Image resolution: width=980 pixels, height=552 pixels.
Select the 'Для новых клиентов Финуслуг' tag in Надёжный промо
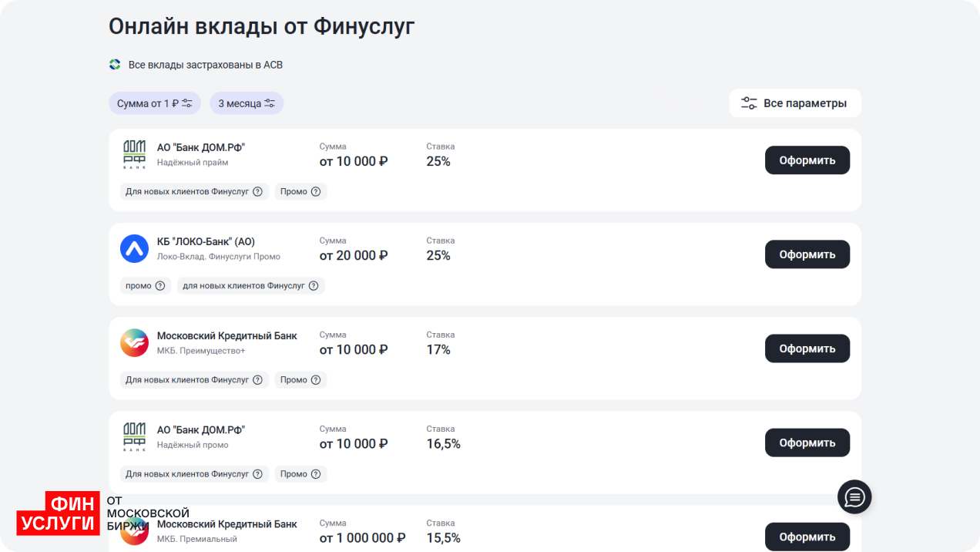click(x=194, y=474)
